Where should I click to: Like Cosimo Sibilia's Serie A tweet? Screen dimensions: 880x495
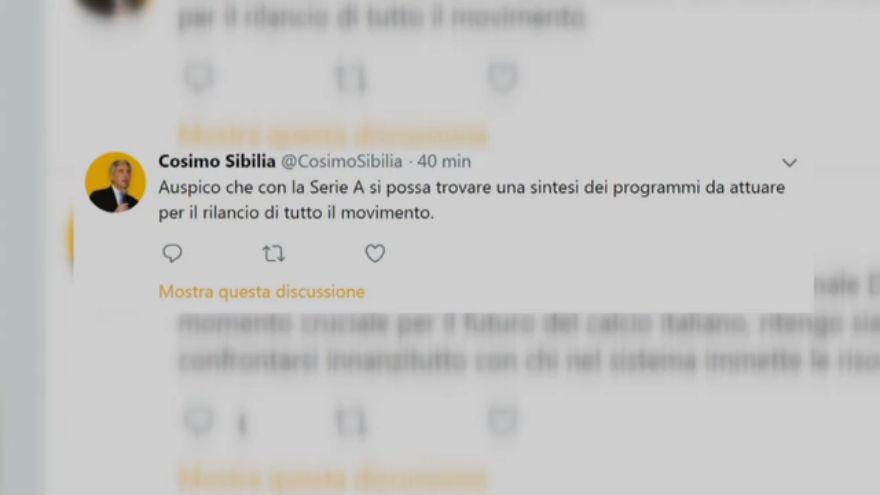tap(375, 254)
